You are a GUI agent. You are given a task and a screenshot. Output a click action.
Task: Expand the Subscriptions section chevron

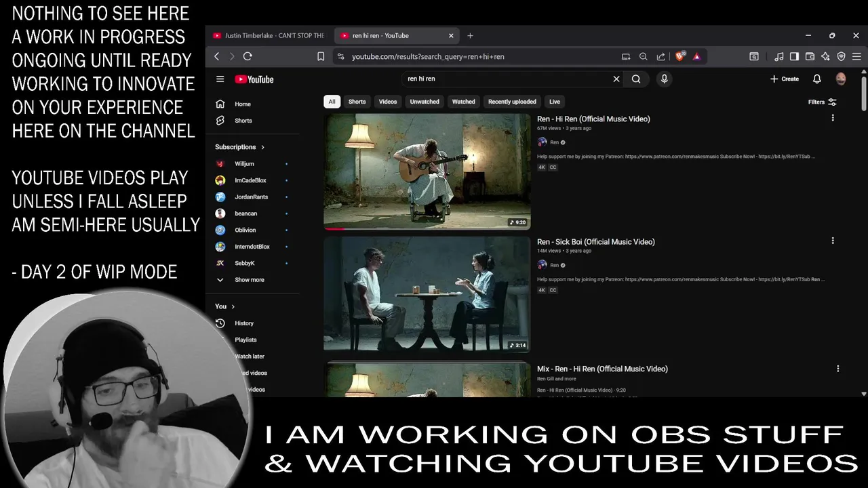262,147
